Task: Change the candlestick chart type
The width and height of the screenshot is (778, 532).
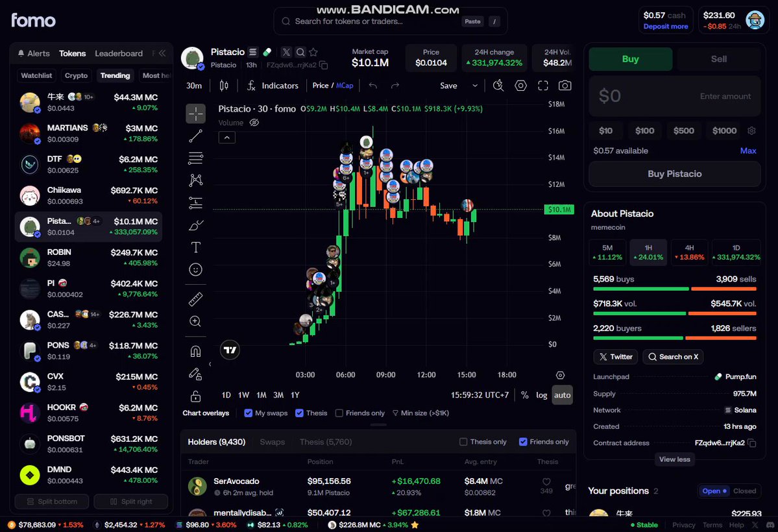Action: coord(224,86)
